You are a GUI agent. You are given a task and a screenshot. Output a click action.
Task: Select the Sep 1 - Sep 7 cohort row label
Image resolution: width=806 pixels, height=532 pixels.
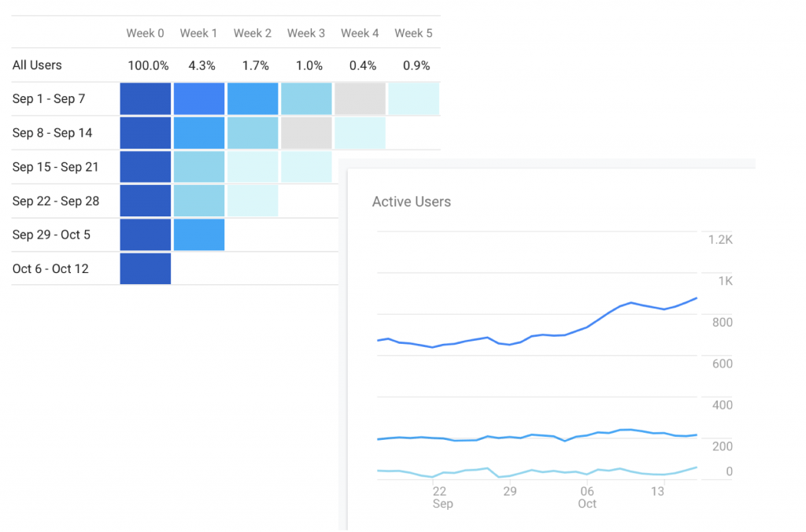coord(49,99)
